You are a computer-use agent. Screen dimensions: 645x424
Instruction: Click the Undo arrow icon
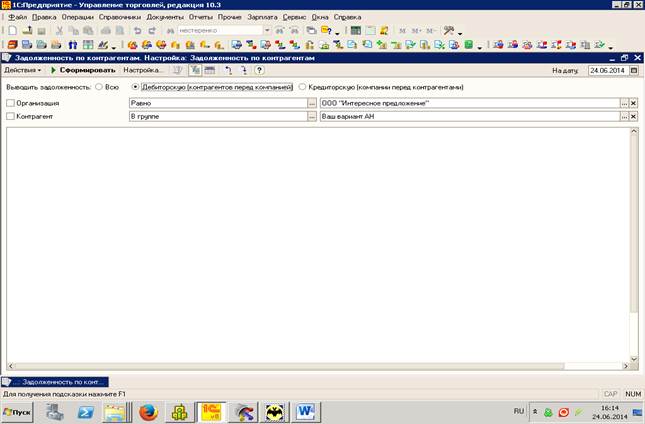pos(137,30)
